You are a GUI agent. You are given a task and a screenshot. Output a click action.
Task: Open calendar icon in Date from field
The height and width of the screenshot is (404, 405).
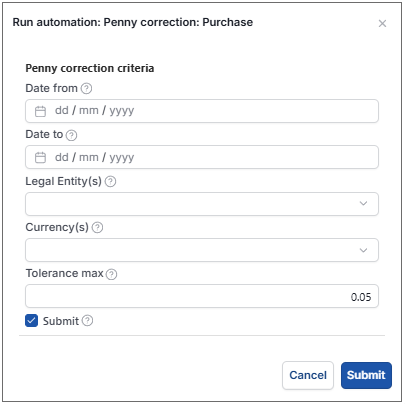click(40, 111)
